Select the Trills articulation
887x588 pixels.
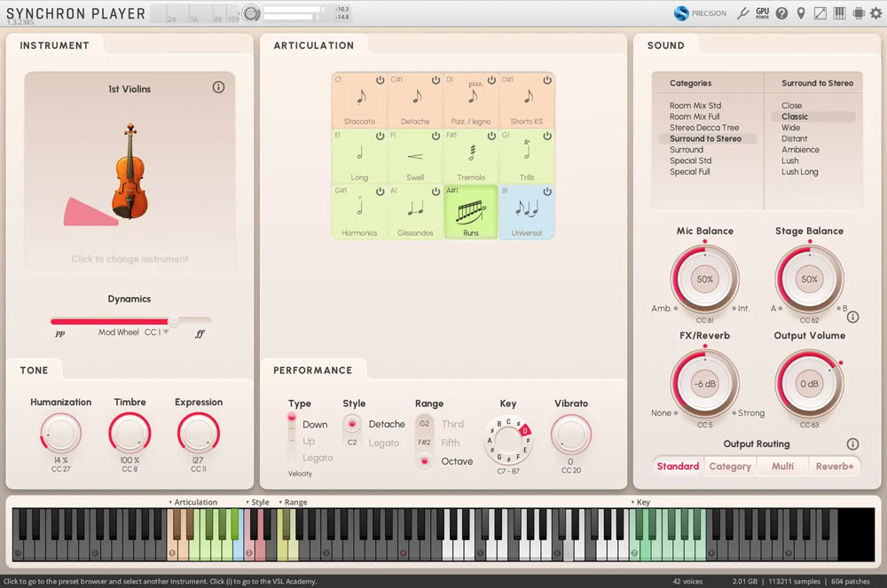527,156
